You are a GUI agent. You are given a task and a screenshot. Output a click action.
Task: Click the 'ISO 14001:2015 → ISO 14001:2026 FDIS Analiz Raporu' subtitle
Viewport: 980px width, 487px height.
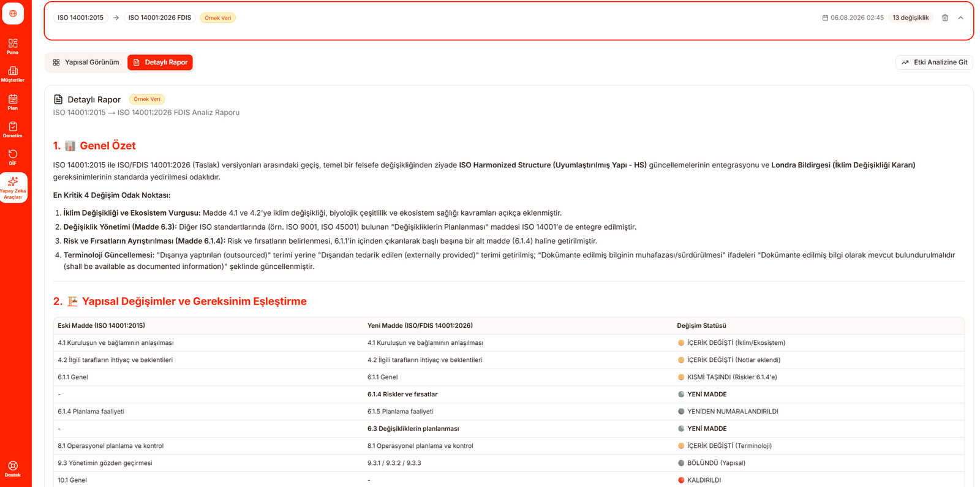(x=146, y=113)
